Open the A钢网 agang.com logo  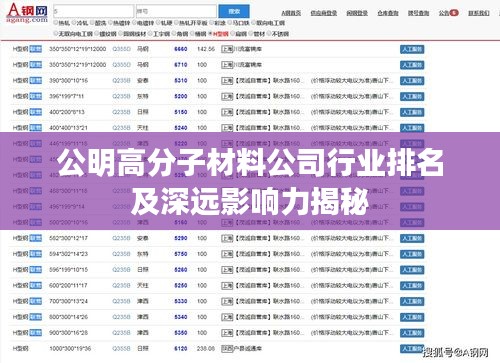coord(27,13)
